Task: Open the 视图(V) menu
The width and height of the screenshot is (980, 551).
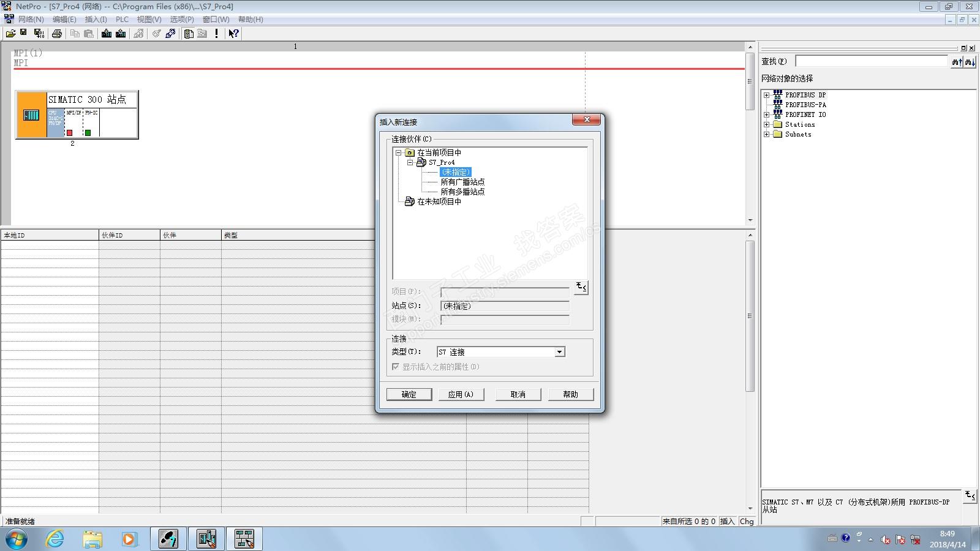Action: (149, 20)
